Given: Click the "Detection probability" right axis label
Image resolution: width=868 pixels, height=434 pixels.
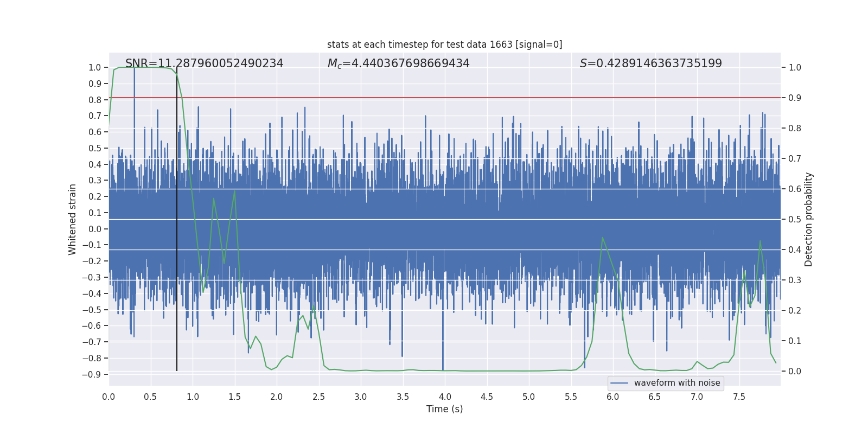Looking at the screenshot, I should click(808, 219).
